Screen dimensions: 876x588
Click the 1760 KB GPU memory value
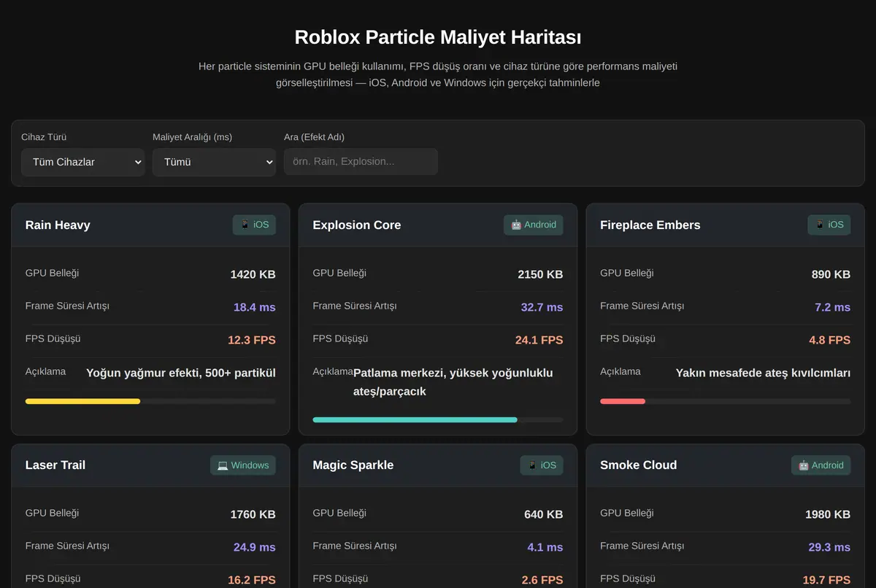[253, 514]
